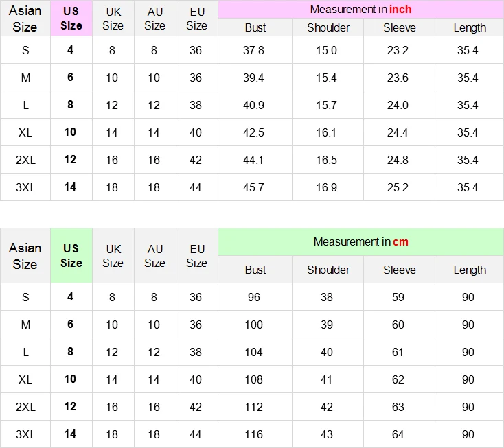Select the EU Size header in bottom table
Image resolution: width=504 pixels, height=448 pixels.
(x=196, y=256)
